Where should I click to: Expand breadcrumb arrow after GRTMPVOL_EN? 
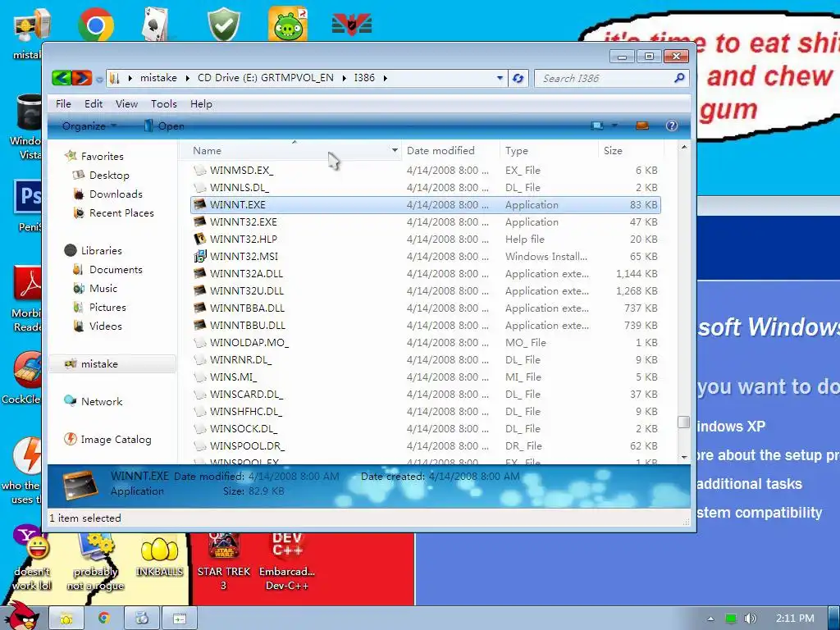point(344,78)
